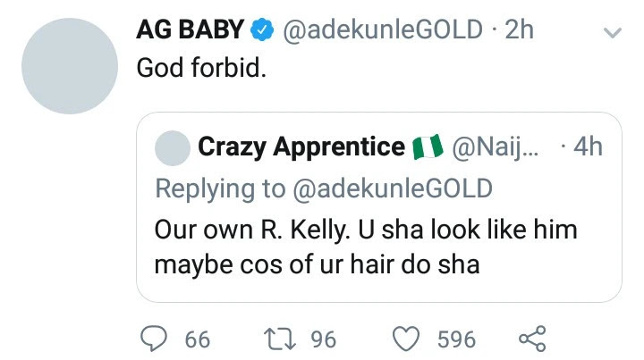
Task: Click Crazy Apprentice's small avatar
Action: point(173,147)
